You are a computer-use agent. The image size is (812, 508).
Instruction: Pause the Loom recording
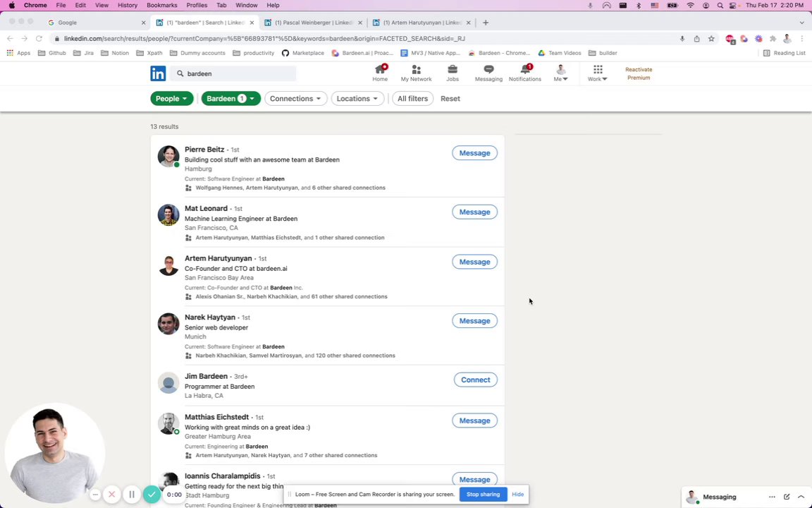(x=132, y=495)
